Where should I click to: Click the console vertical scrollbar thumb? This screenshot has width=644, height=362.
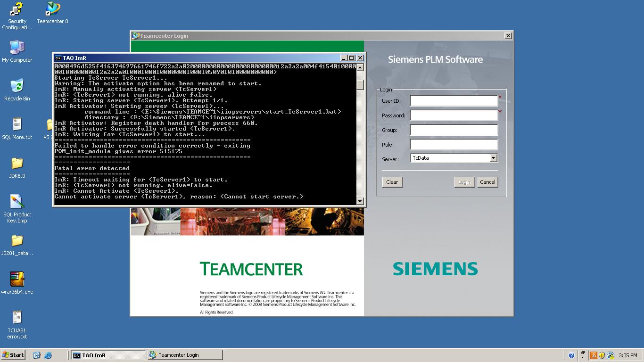[x=360, y=85]
